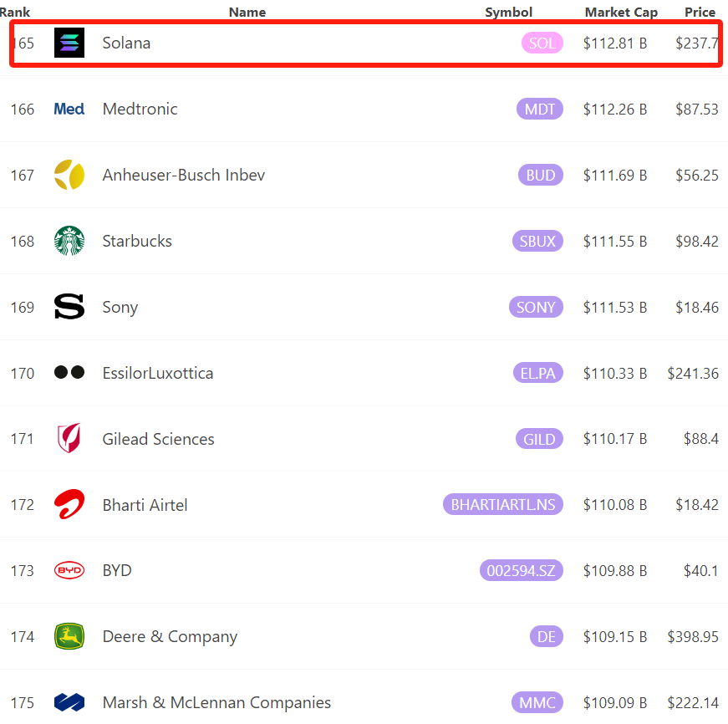Sort by the Symbol column header
The width and height of the screenshot is (728, 724).
[508, 12]
